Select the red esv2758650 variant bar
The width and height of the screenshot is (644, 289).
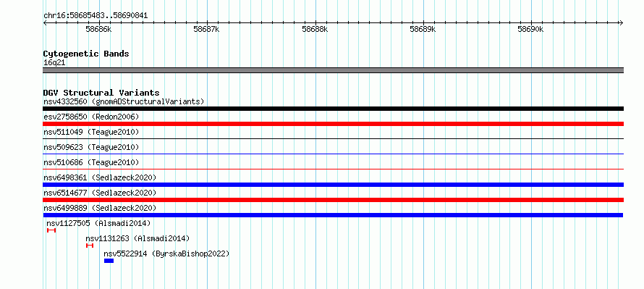point(333,124)
